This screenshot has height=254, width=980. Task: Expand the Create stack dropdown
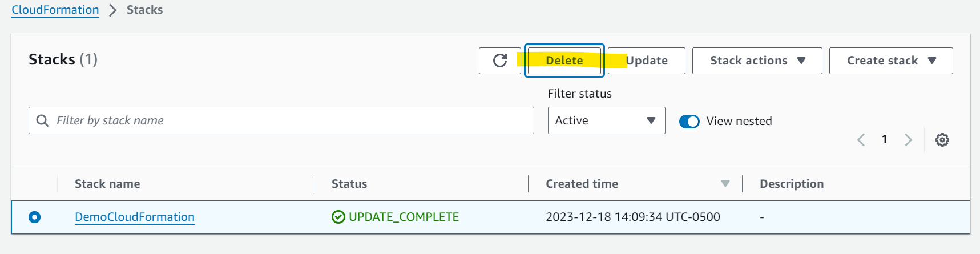click(891, 61)
